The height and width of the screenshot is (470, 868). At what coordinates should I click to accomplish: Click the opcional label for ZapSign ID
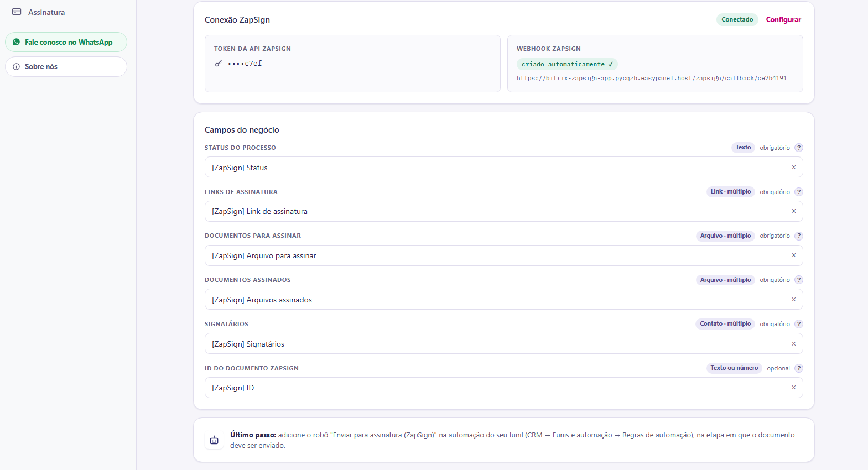point(778,368)
